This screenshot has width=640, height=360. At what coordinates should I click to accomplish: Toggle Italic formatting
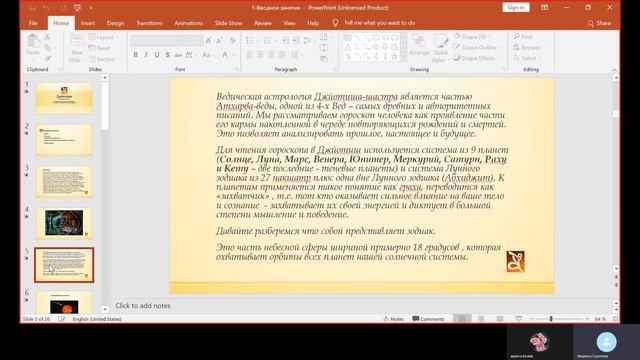pos(146,55)
